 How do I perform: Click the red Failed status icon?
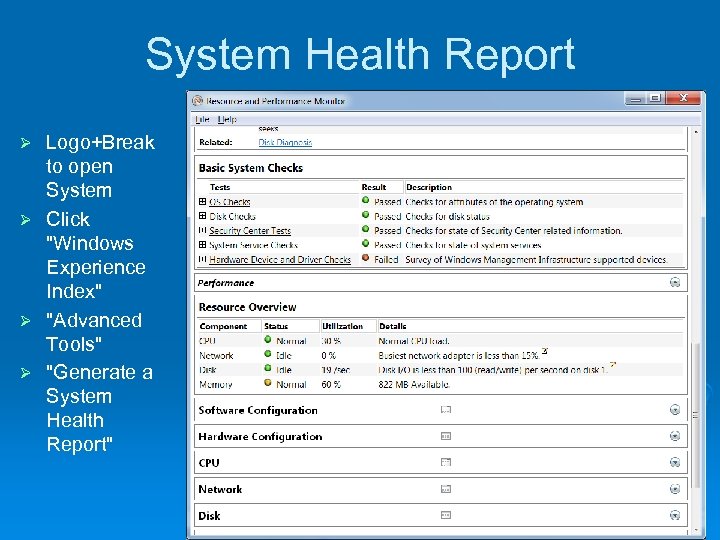pos(366,258)
